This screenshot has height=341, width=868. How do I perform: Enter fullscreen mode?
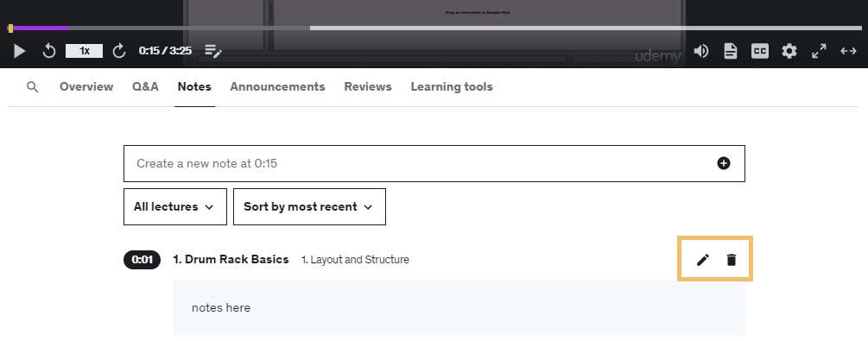click(x=819, y=51)
